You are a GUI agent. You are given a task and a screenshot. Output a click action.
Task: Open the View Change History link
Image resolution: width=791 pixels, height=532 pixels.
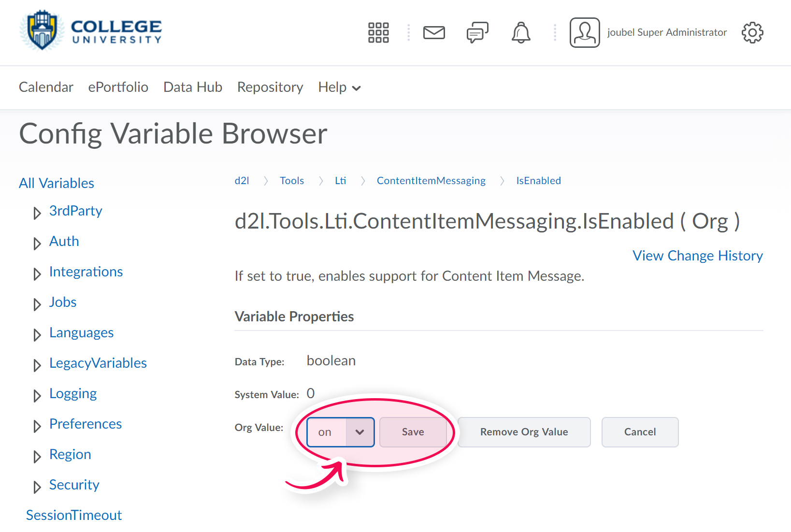click(x=697, y=256)
